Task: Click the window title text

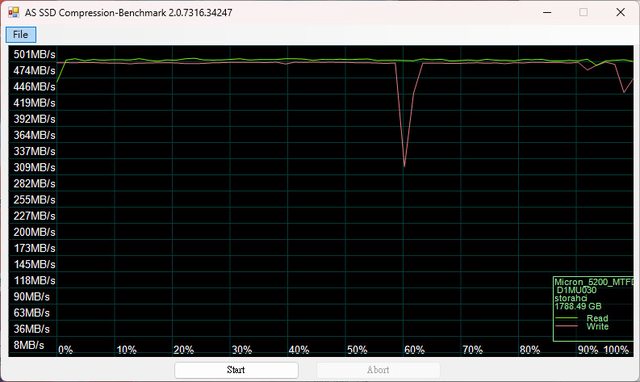Action: [129, 13]
